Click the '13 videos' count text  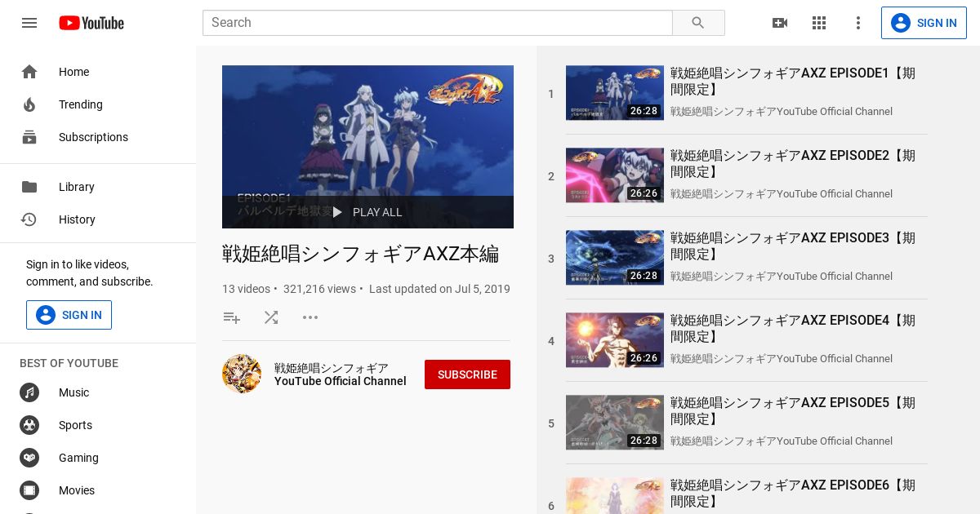[x=246, y=289]
